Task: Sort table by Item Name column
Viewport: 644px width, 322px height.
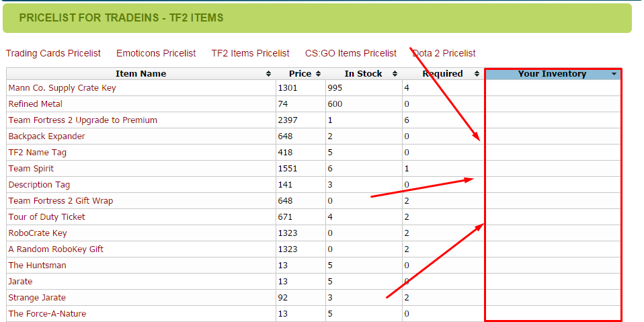Action: pos(141,74)
